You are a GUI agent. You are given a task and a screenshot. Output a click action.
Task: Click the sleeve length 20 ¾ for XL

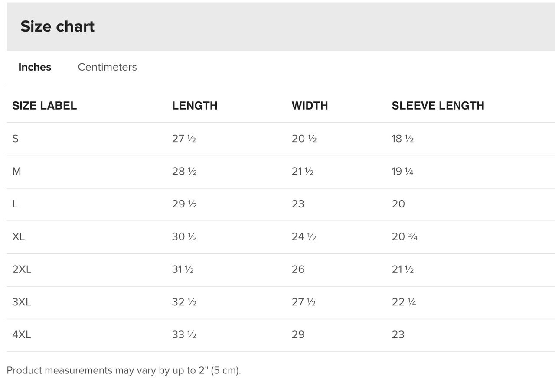405,236
